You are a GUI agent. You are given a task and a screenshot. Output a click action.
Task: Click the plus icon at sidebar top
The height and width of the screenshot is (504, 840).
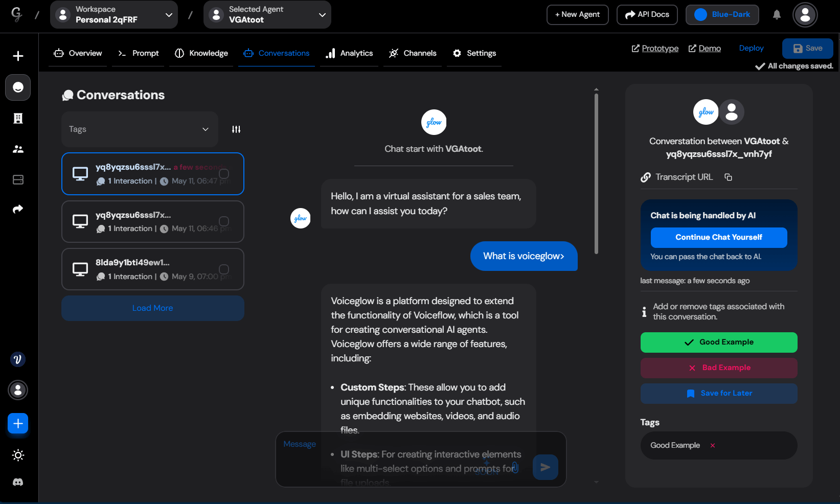click(x=18, y=56)
